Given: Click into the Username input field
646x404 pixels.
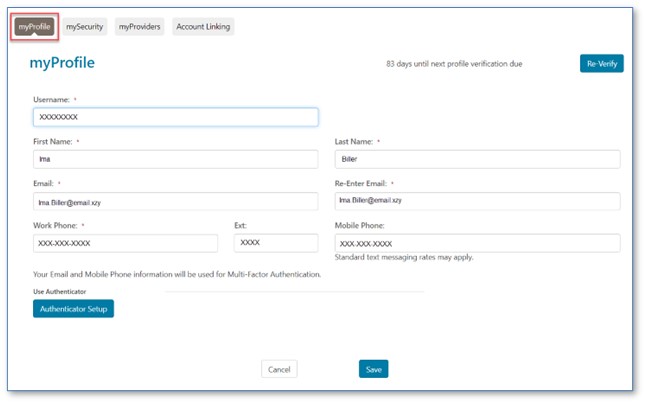Looking at the screenshot, I should [175, 117].
